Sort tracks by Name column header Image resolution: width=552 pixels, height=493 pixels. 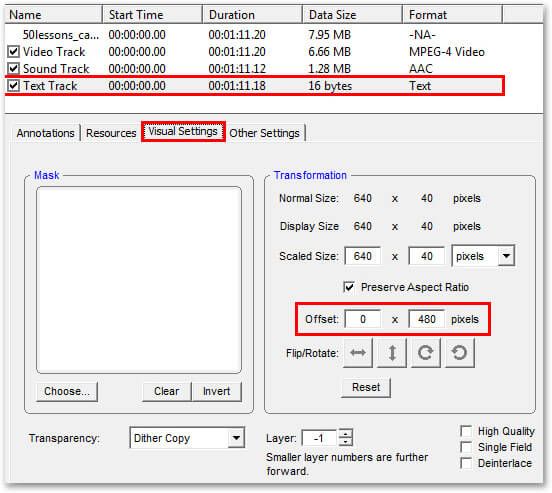click(x=53, y=15)
